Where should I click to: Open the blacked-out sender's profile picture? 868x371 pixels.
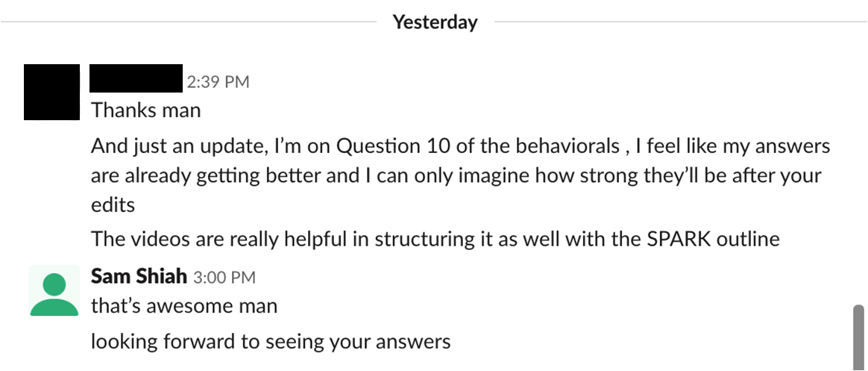pyautogui.click(x=51, y=92)
